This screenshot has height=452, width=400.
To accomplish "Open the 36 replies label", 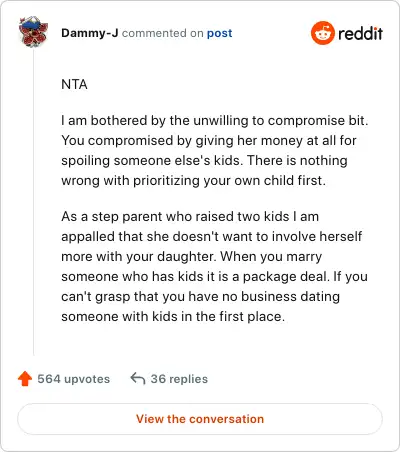I will [x=179, y=379].
